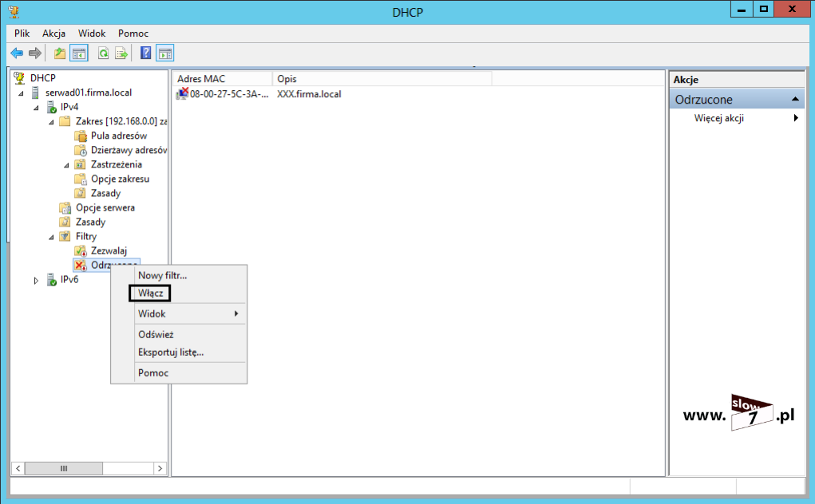Viewport: 815px width, 504px height.
Task: Click the blue Back arrow in toolbar
Action: [17, 53]
